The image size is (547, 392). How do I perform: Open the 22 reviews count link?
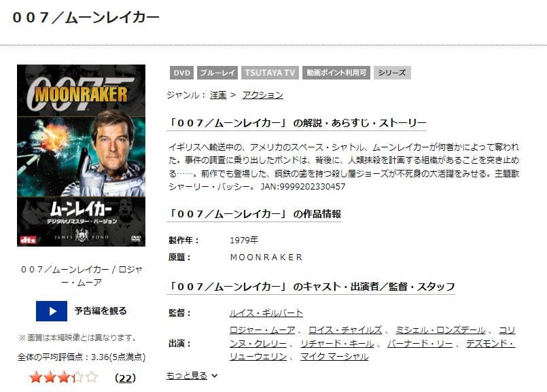point(125,378)
